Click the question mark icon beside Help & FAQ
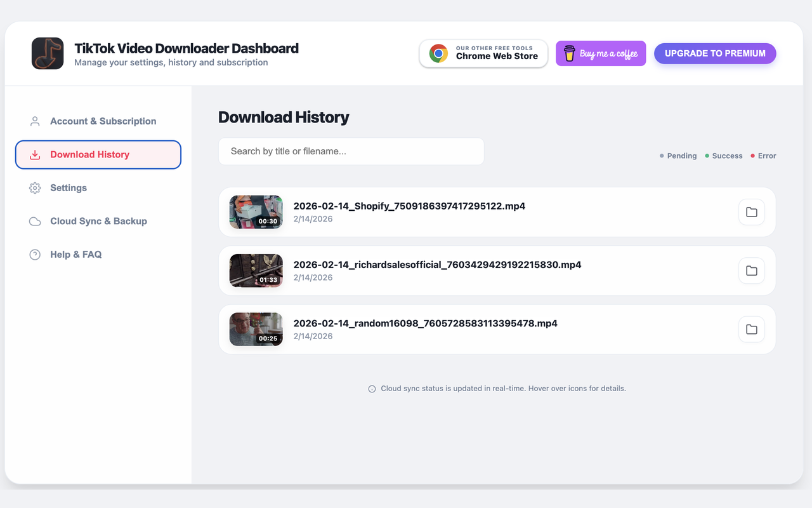This screenshot has width=812, height=508. tap(35, 254)
